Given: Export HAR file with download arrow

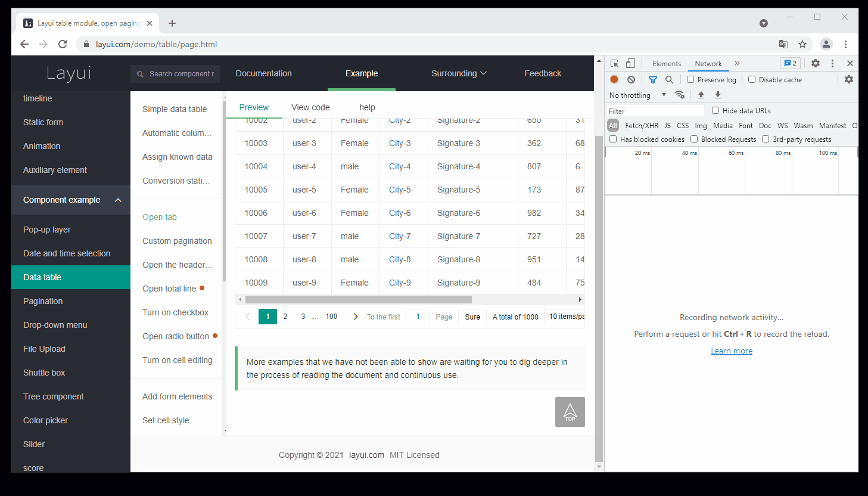Looking at the screenshot, I should point(718,95).
